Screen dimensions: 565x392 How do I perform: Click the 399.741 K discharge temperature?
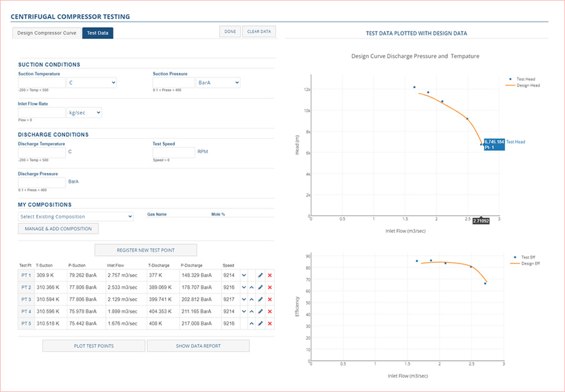pos(160,300)
